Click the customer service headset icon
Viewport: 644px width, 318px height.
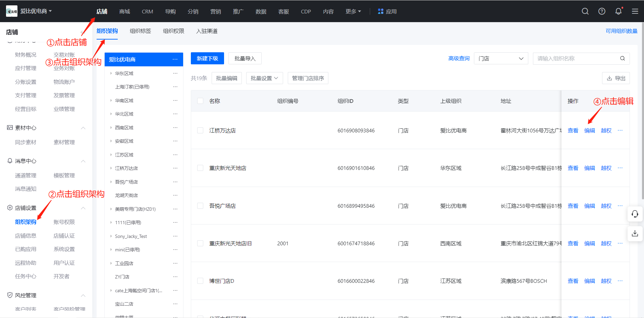coord(635,214)
